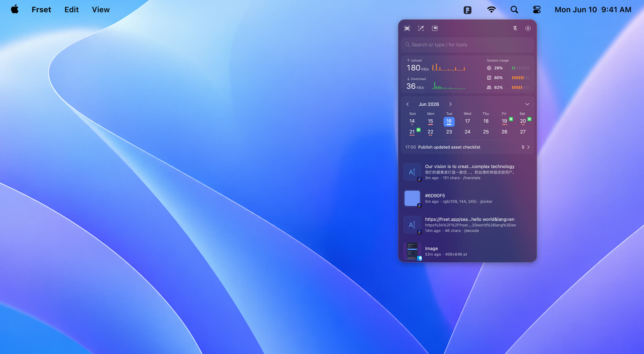Open the Apple menu
Viewport: 644px width, 354px height.
(15, 9)
